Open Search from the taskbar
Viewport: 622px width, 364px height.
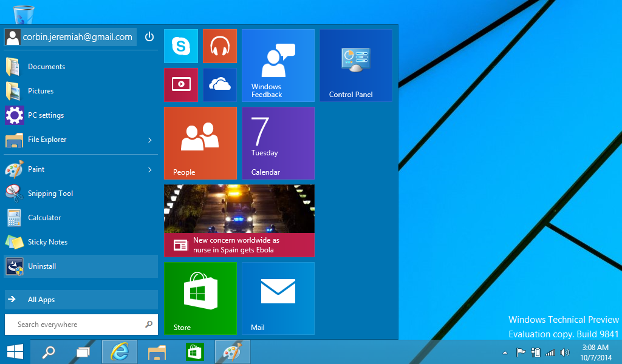click(x=49, y=352)
